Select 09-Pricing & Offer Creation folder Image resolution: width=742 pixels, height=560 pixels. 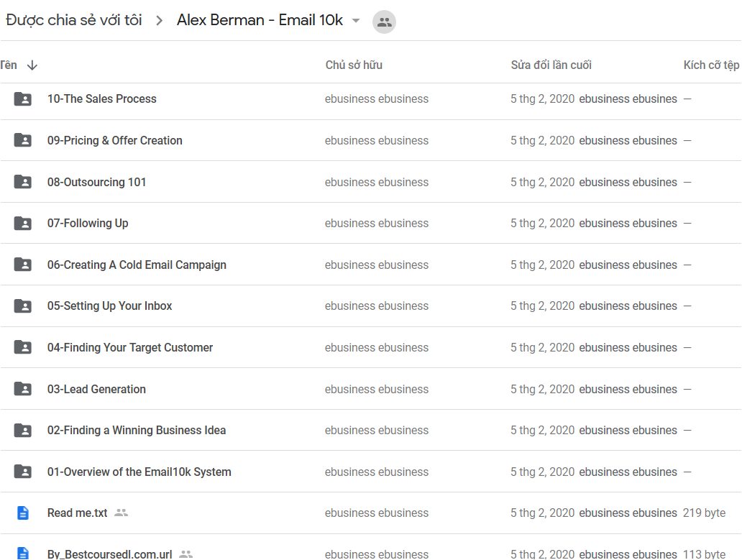(370, 140)
